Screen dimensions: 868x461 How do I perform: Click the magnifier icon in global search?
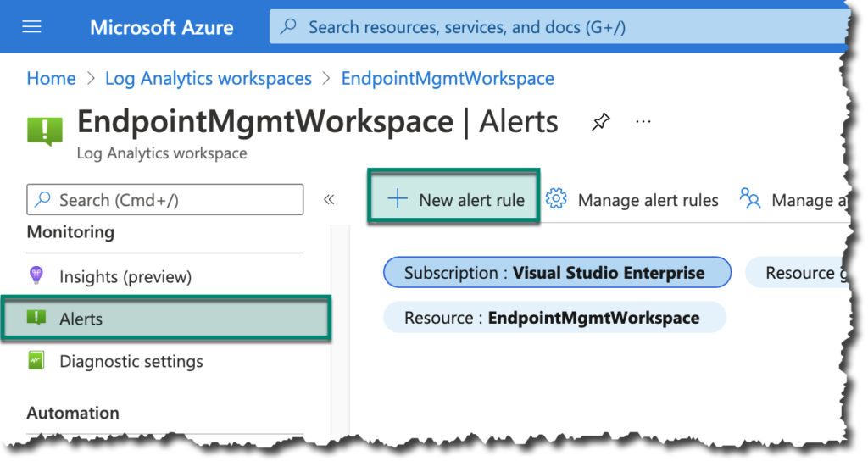coord(288,26)
